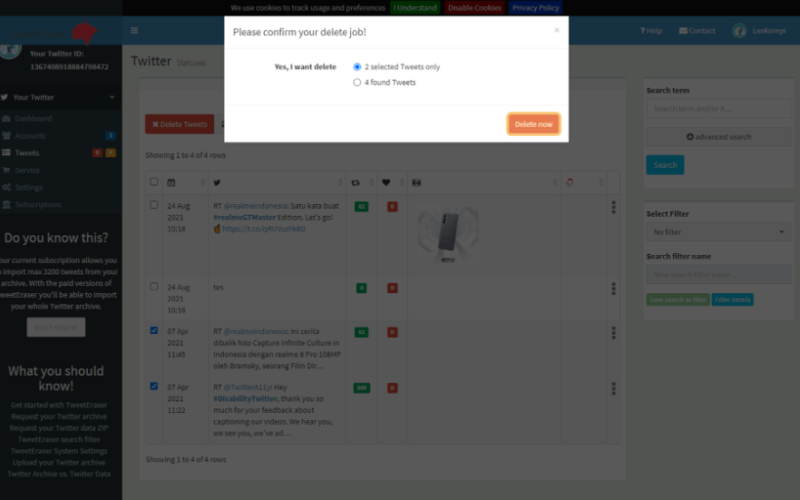Screen dimensions: 800x500
Task: Click the blue Search button
Action: point(665,165)
